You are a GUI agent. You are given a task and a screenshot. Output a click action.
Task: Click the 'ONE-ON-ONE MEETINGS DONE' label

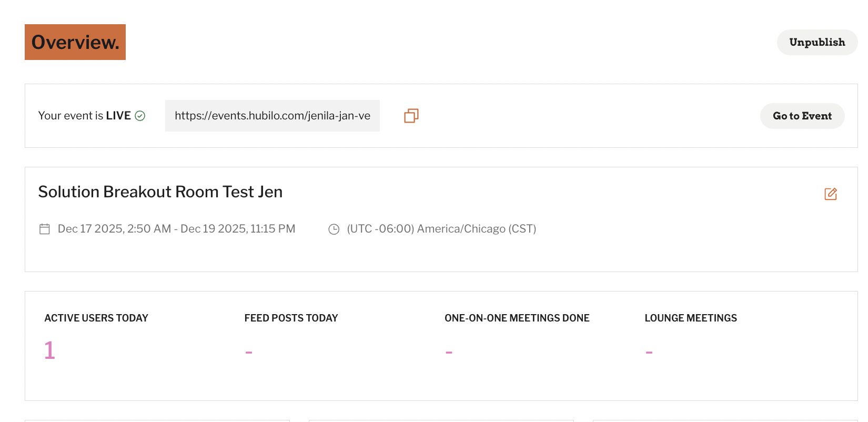click(517, 318)
